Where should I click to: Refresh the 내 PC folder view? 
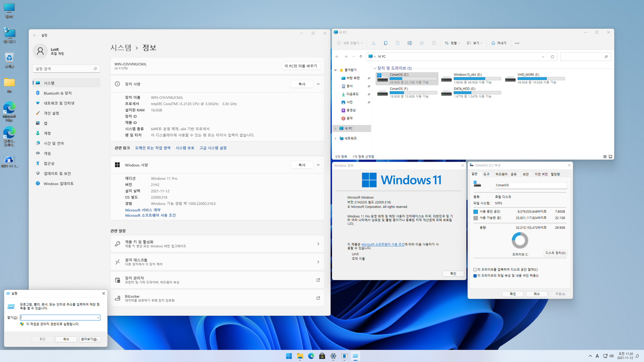point(552,57)
